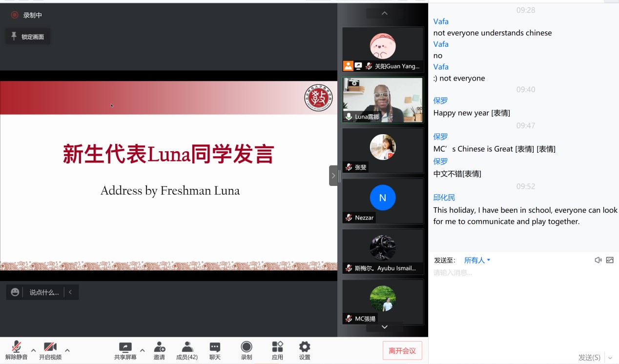Select MC張揚 participant tile

coord(383,302)
